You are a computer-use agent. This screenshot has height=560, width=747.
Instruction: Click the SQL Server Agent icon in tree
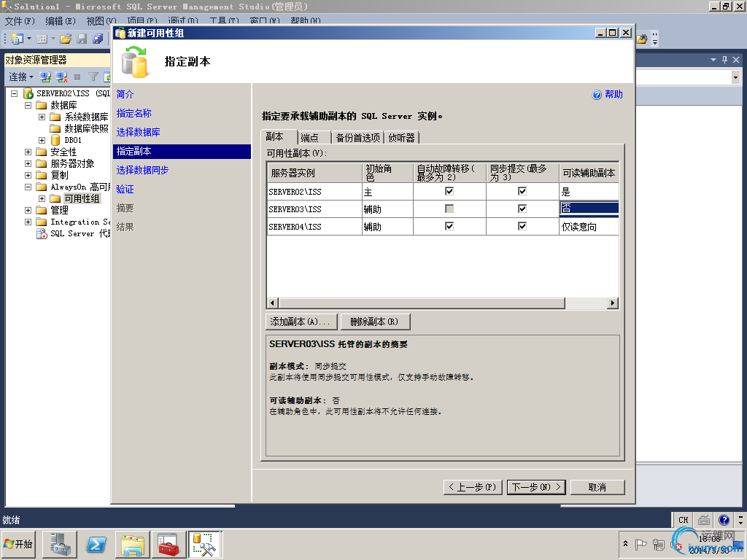pyautogui.click(x=42, y=234)
